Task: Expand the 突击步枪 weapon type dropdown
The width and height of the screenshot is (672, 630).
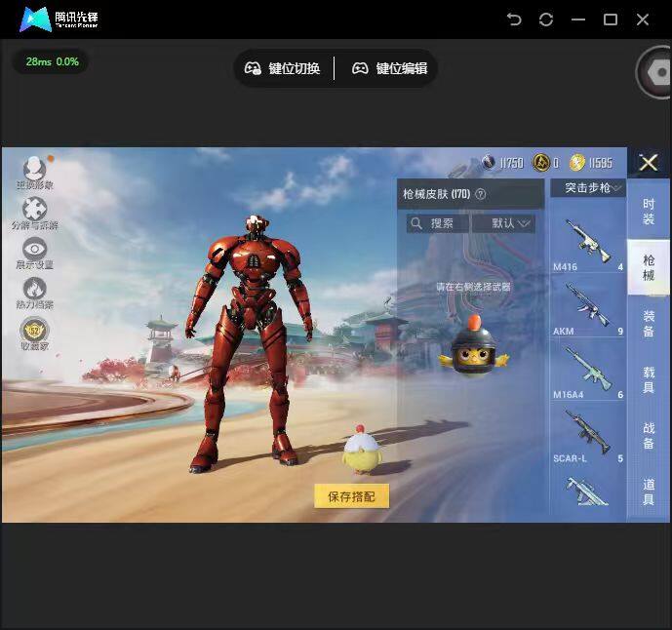Action: (588, 187)
